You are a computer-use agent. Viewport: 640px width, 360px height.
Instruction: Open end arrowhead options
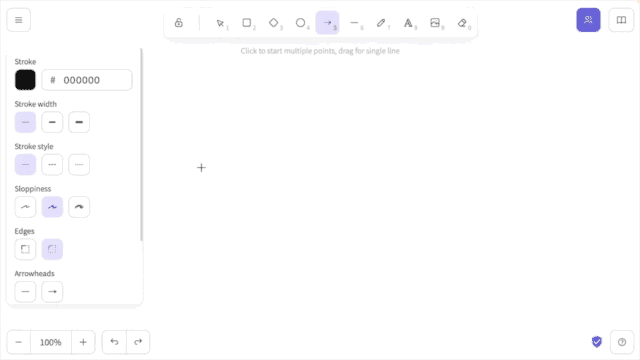click(52, 291)
